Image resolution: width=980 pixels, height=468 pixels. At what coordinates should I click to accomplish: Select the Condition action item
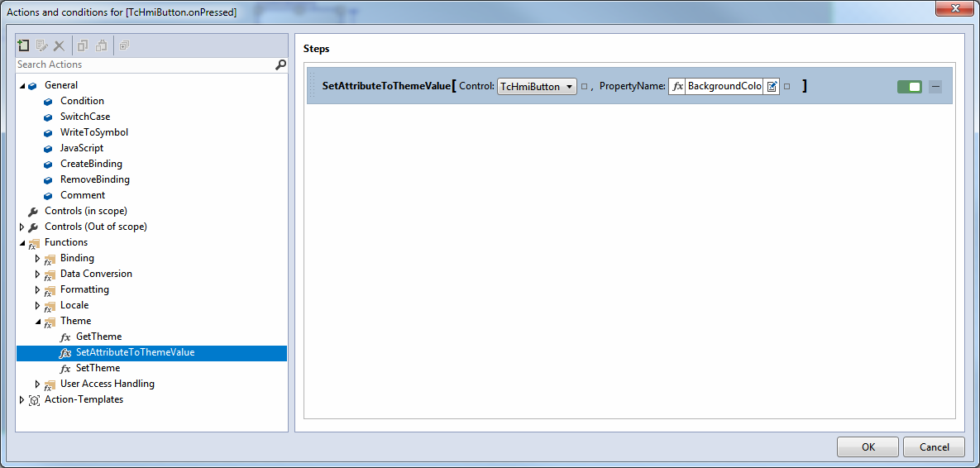pos(82,101)
